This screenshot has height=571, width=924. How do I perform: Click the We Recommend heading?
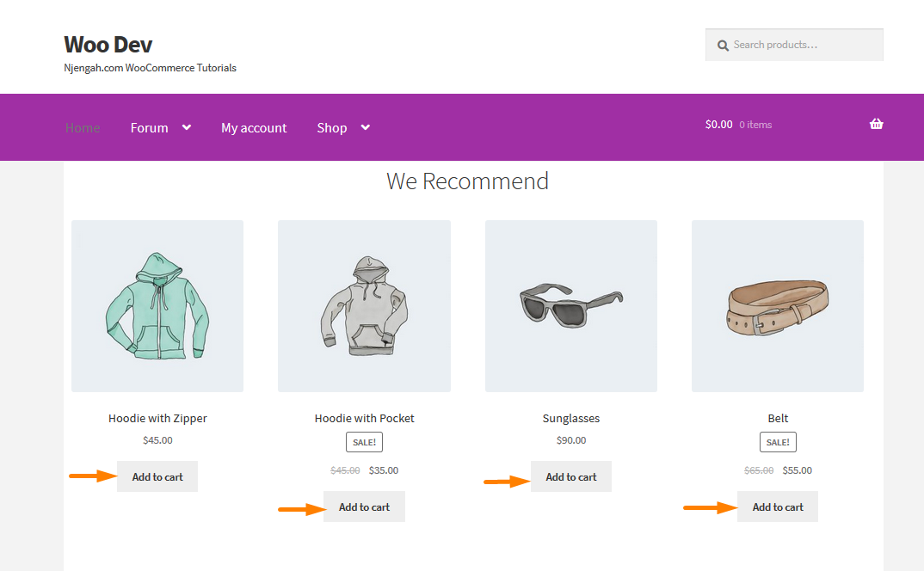pos(467,181)
